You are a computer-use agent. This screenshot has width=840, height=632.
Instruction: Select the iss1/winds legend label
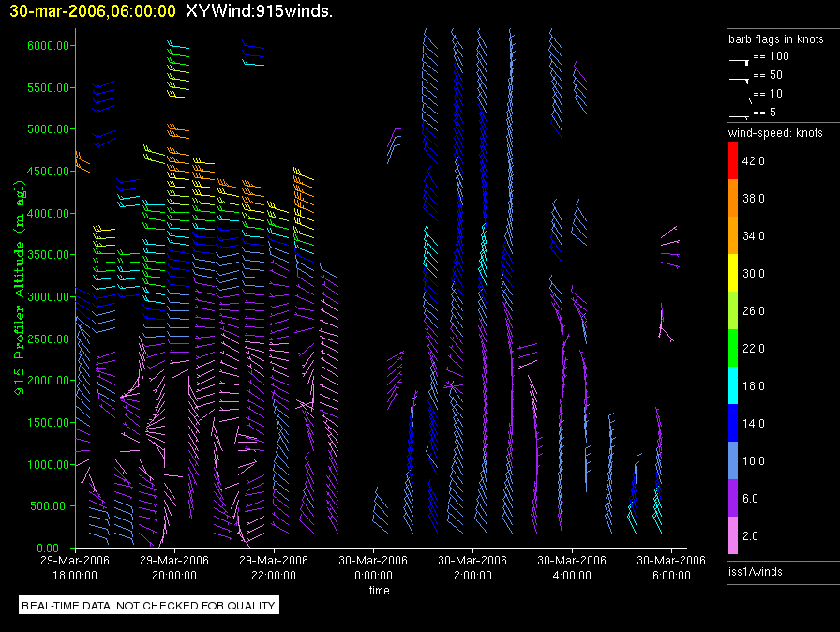coord(755,571)
